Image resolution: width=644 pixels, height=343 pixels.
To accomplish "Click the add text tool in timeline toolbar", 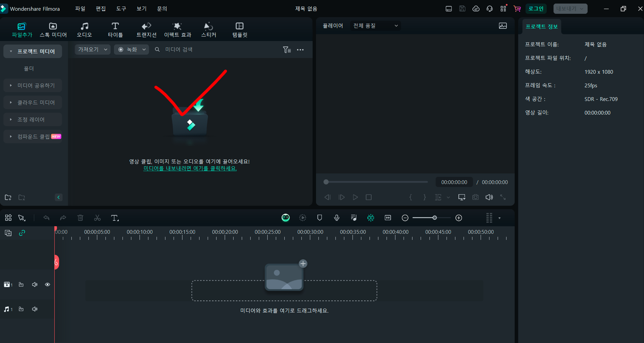I will pos(115,218).
